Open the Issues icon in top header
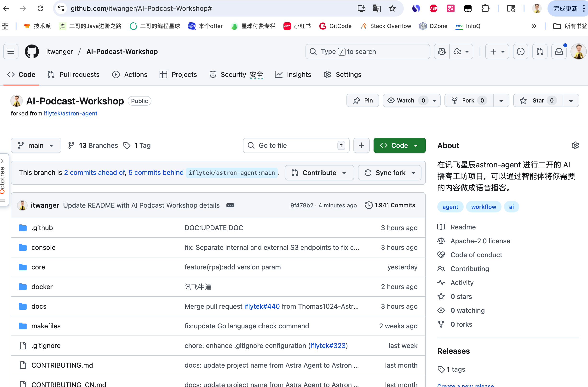Viewport: 588px width, 387px height. [x=520, y=52]
